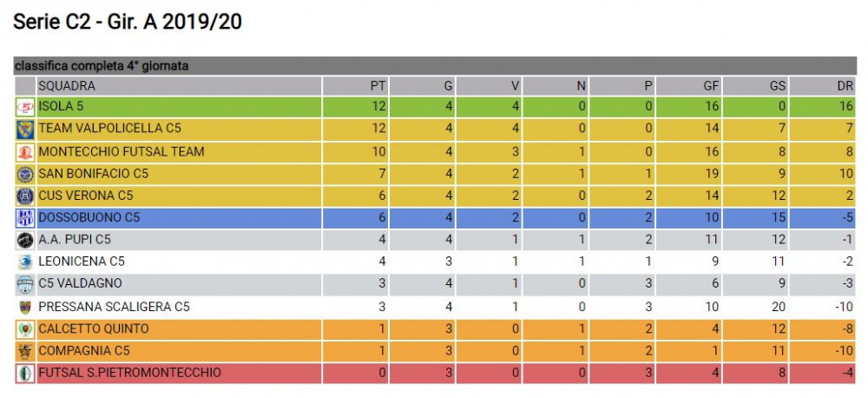
Task: Click the GF column header
Action: click(711, 86)
